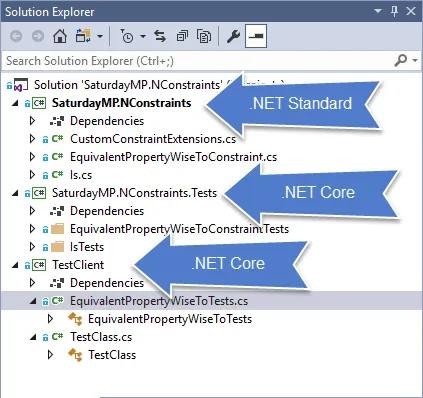
Task: Toggle Preview Selected Items button
Action: coord(256,36)
